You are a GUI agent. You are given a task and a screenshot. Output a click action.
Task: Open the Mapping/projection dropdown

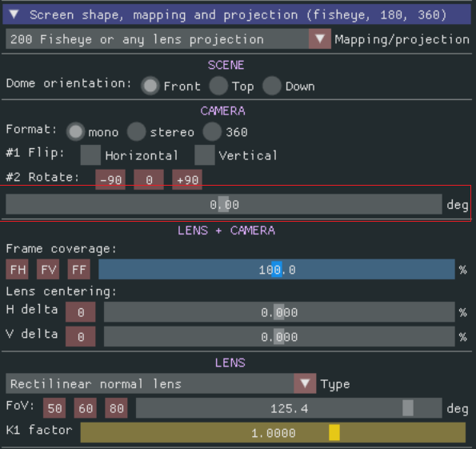[320, 39]
